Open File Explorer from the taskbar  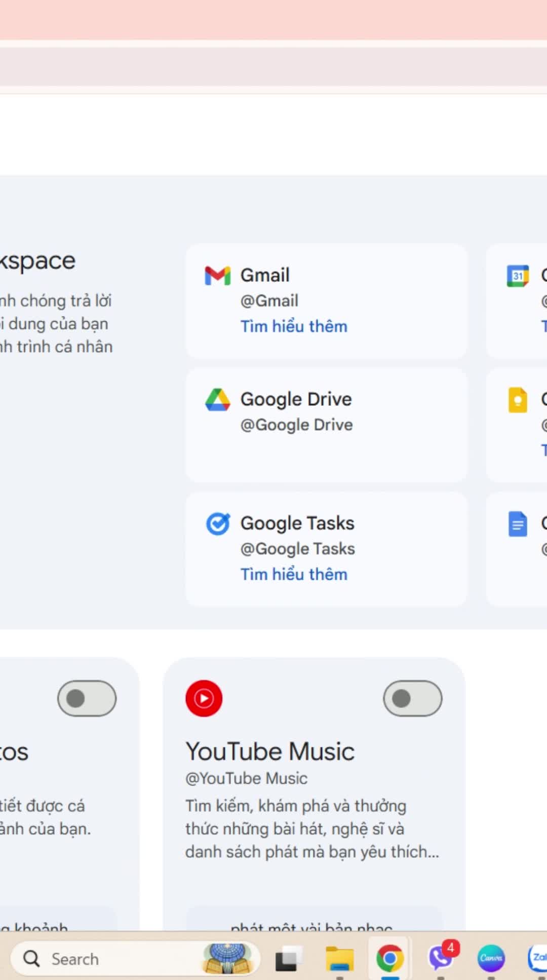click(x=339, y=959)
